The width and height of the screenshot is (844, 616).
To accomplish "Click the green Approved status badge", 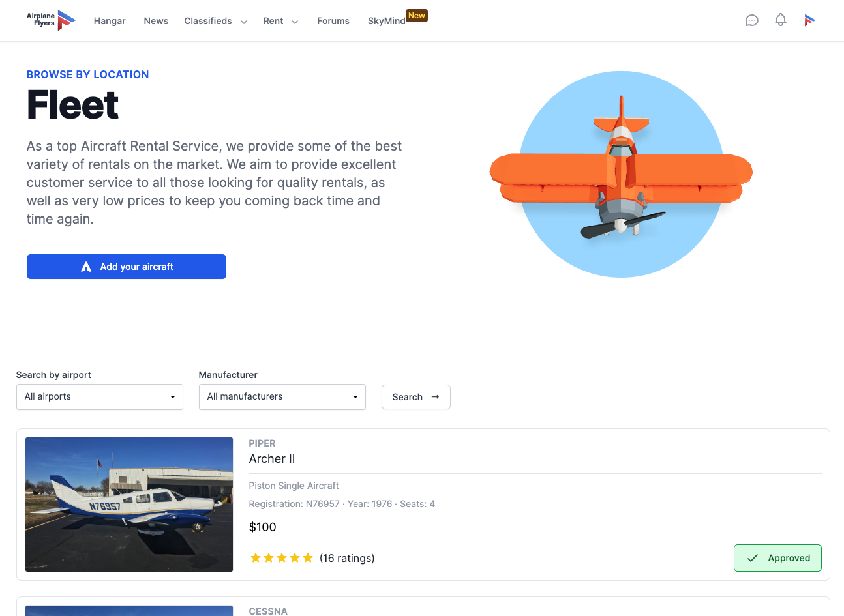I will [x=777, y=558].
